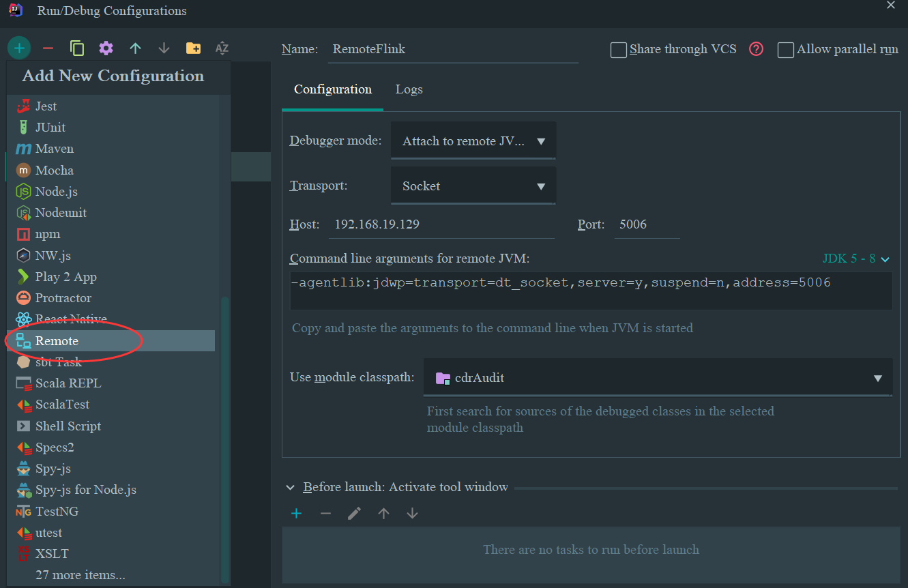
Task: Open the Transport dropdown
Action: (541, 185)
